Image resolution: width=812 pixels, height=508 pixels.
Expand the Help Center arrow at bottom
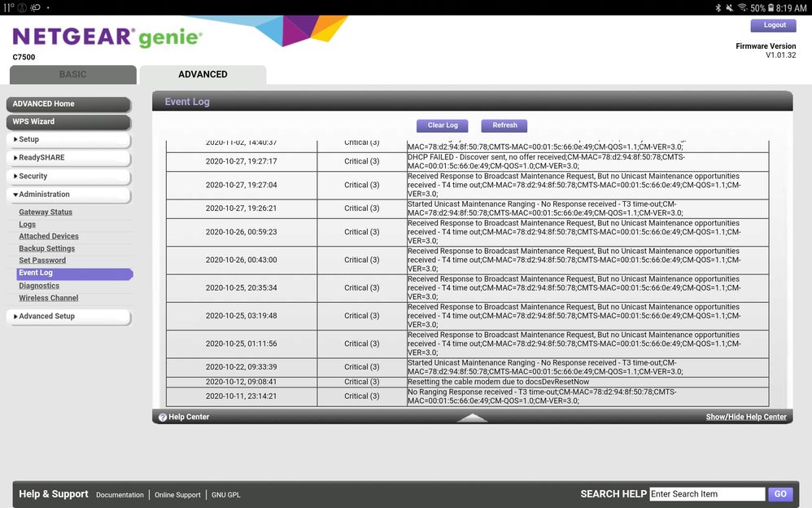(x=472, y=416)
